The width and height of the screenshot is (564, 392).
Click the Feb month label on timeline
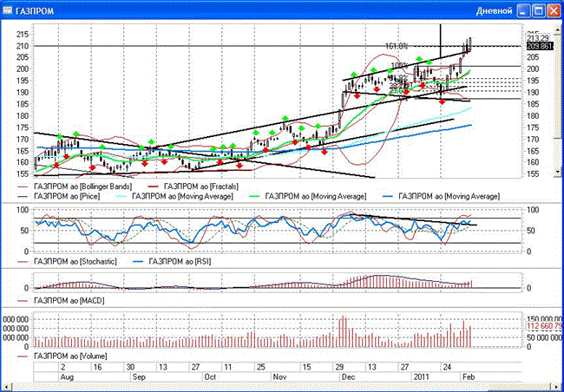pos(469,377)
